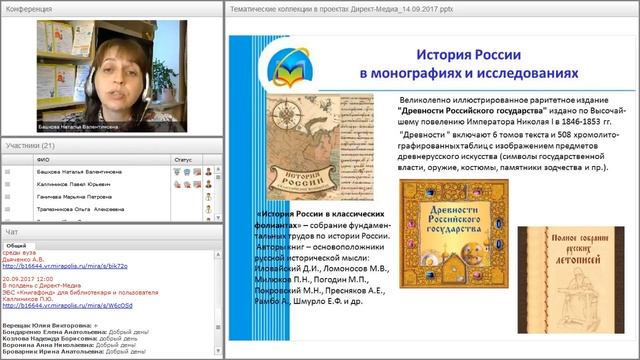Click the camera status icon for Башкова Наталья
640x360 pixels.
pos(197,172)
